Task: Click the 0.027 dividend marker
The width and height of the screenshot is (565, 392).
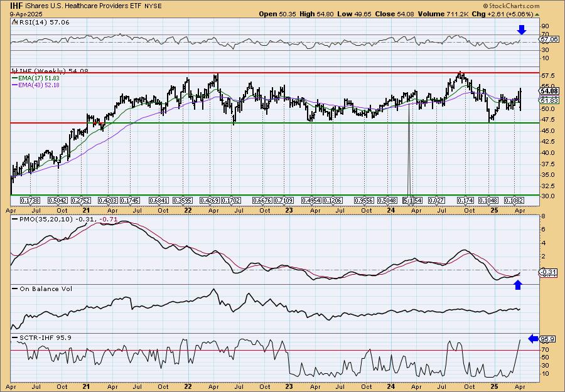Action: (437, 201)
